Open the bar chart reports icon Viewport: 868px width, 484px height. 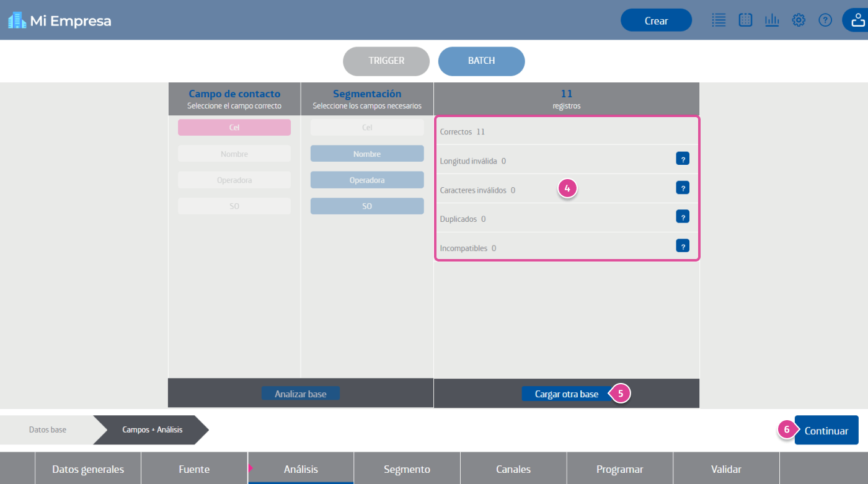tap(772, 20)
